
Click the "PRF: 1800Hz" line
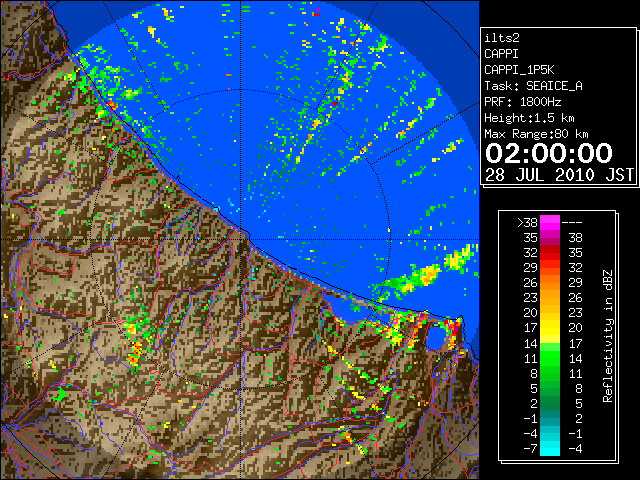click(x=522, y=102)
